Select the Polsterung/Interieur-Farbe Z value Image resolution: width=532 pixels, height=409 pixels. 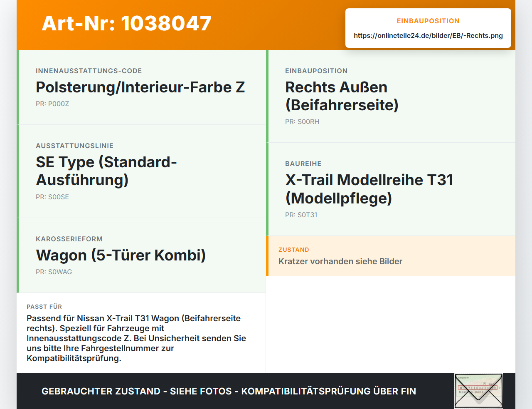click(x=140, y=87)
